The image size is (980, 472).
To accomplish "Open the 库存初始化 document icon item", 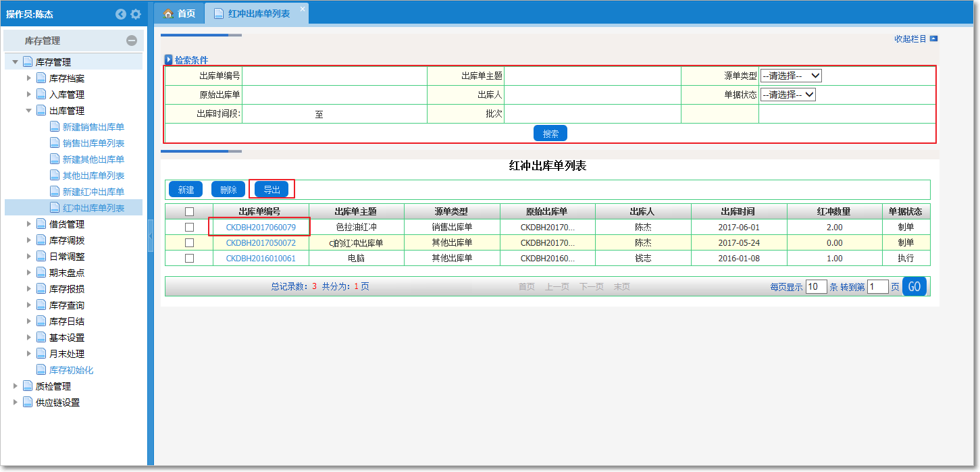I will pyautogui.click(x=42, y=370).
